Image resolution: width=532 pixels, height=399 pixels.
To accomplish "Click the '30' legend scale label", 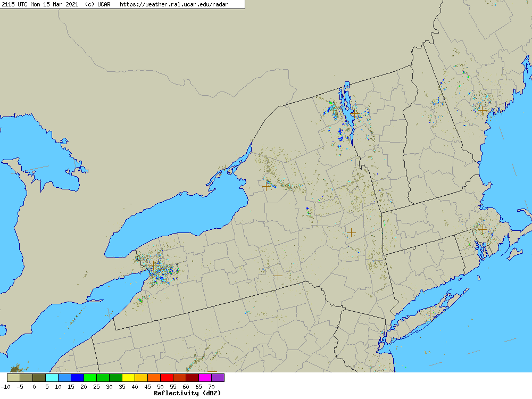I will click(109, 387).
